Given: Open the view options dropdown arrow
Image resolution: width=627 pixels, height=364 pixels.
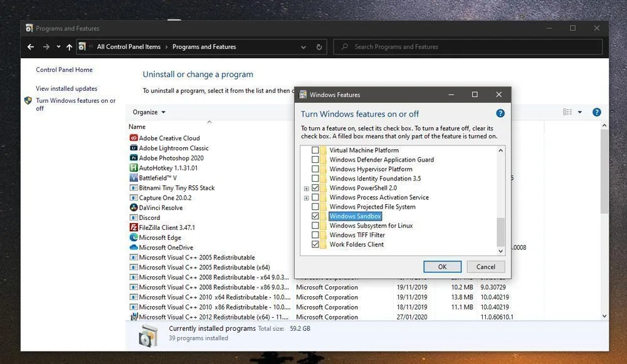Looking at the screenshot, I should (580, 112).
